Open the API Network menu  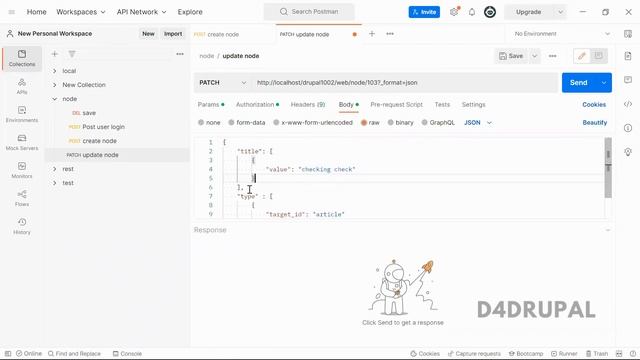point(142,12)
